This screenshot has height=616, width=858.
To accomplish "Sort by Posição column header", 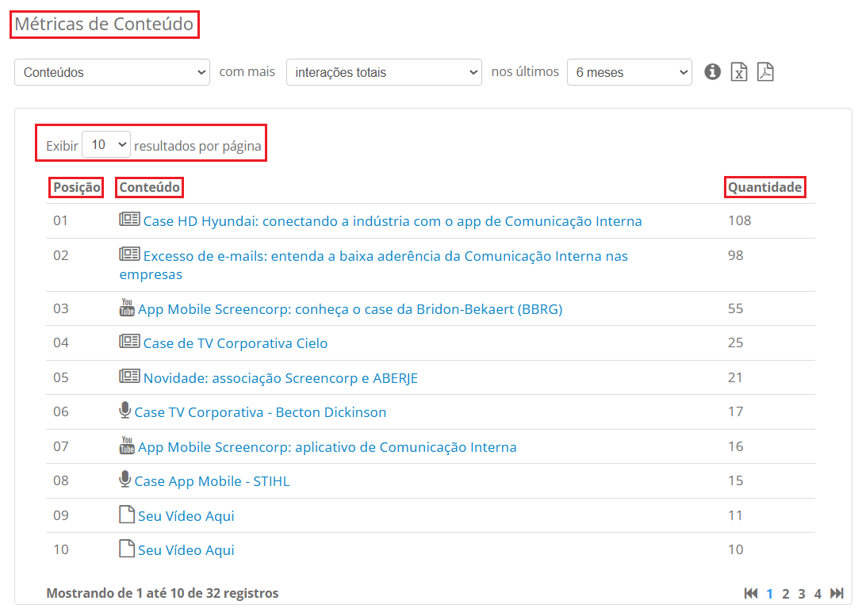I will tap(77, 188).
